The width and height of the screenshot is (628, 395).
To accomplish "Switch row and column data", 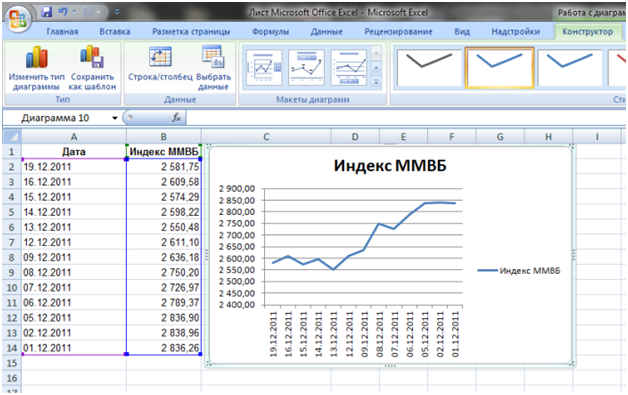I will click(x=160, y=64).
